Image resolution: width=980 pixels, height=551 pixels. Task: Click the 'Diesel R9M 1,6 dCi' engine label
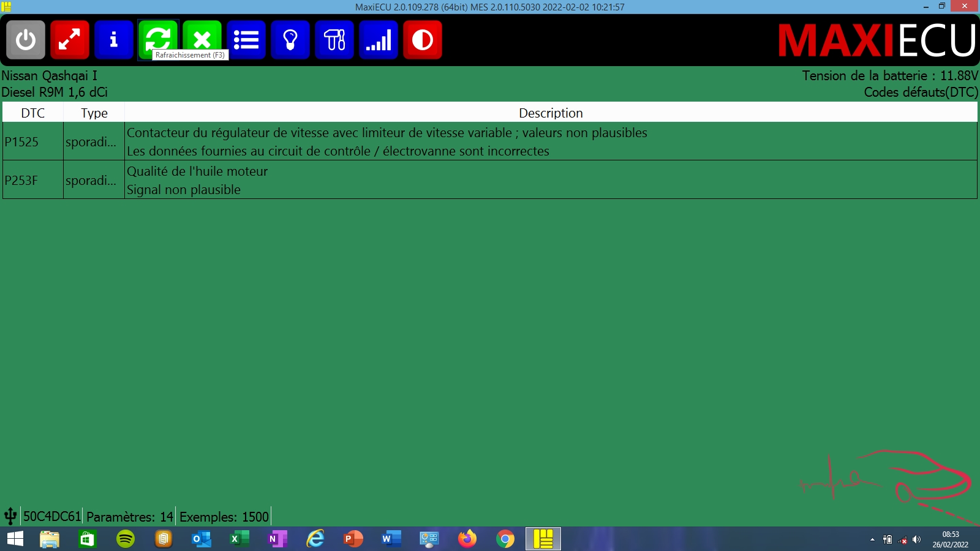coord(55,92)
